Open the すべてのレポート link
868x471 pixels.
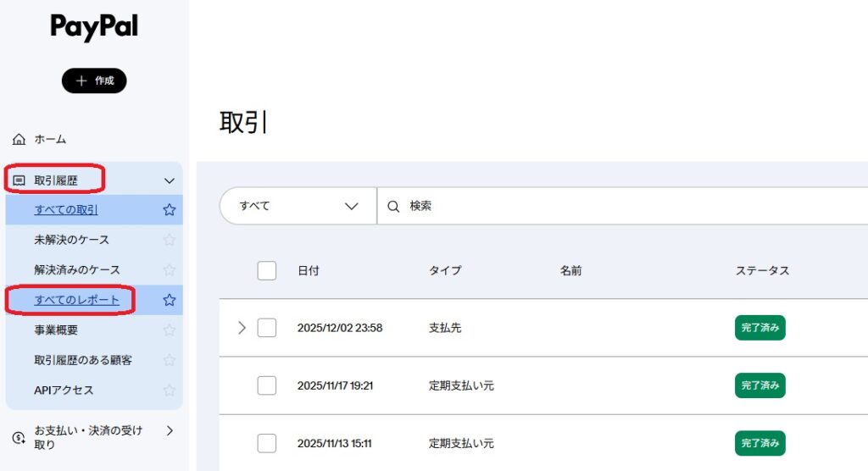(77, 300)
